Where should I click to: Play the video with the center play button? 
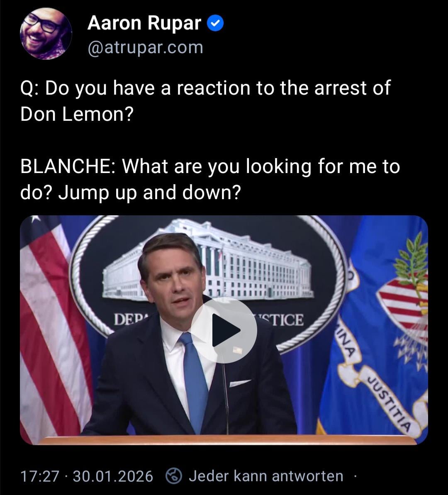click(224, 330)
